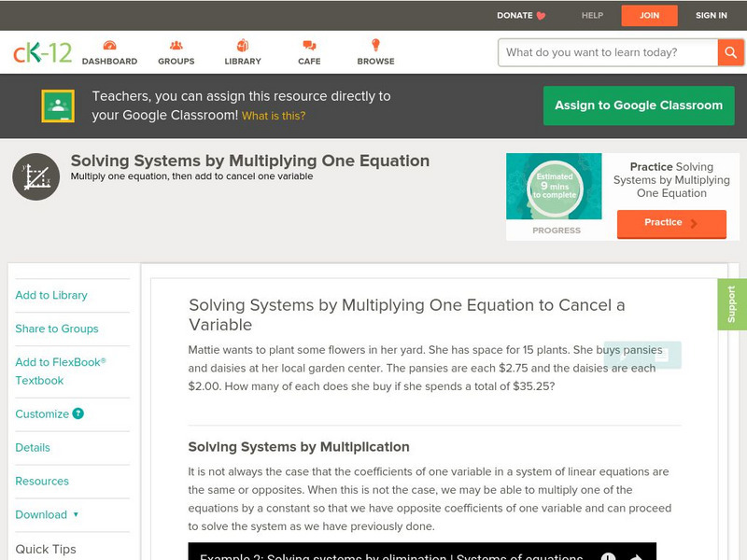This screenshot has width=747, height=560.
Task: Click the orange Practice button
Action: click(x=671, y=223)
